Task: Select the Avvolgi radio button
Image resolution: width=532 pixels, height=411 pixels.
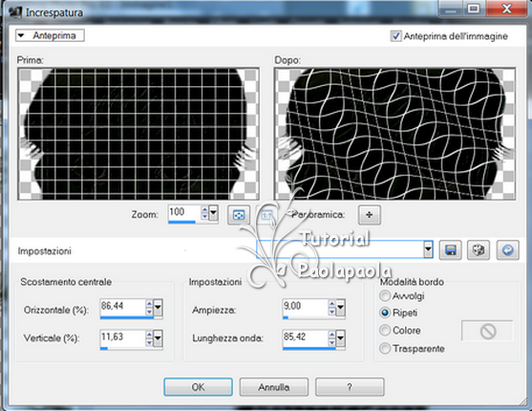Action: pos(385,296)
